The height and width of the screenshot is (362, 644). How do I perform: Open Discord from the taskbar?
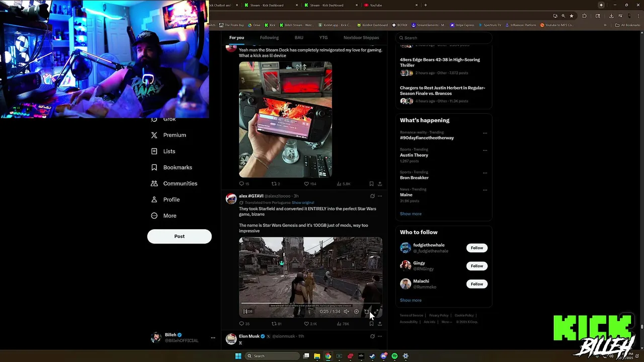pyautogui.click(x=383, y=356)
